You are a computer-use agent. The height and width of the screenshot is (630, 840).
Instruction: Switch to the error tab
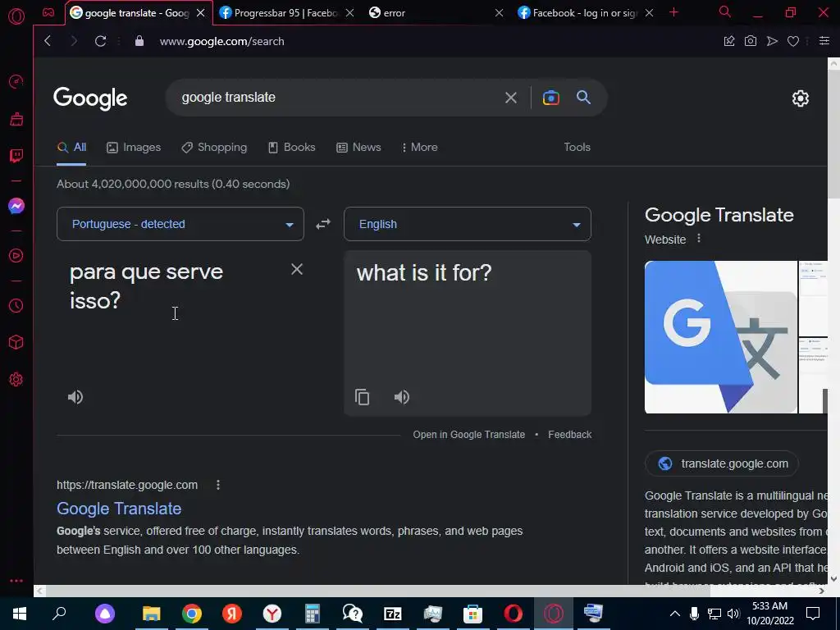coord(434,13)
